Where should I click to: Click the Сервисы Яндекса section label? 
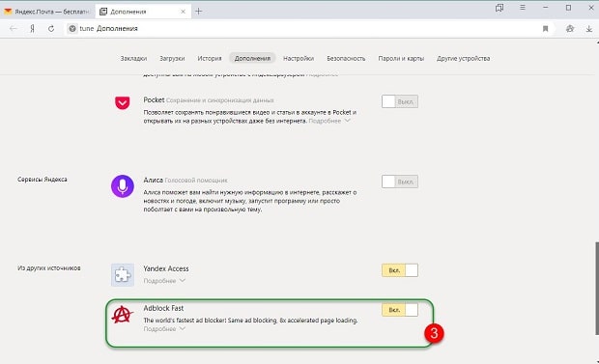pyautogui.click(x=42, y=180)
